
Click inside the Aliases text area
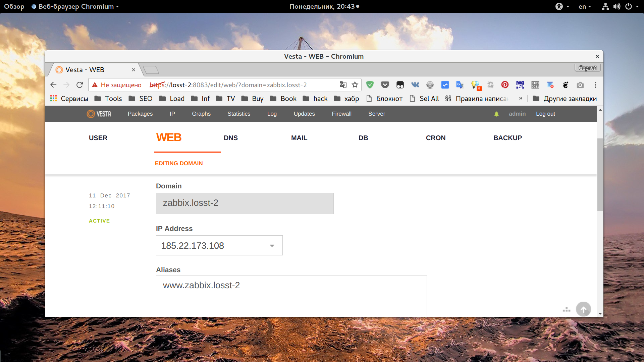(291, 296)
